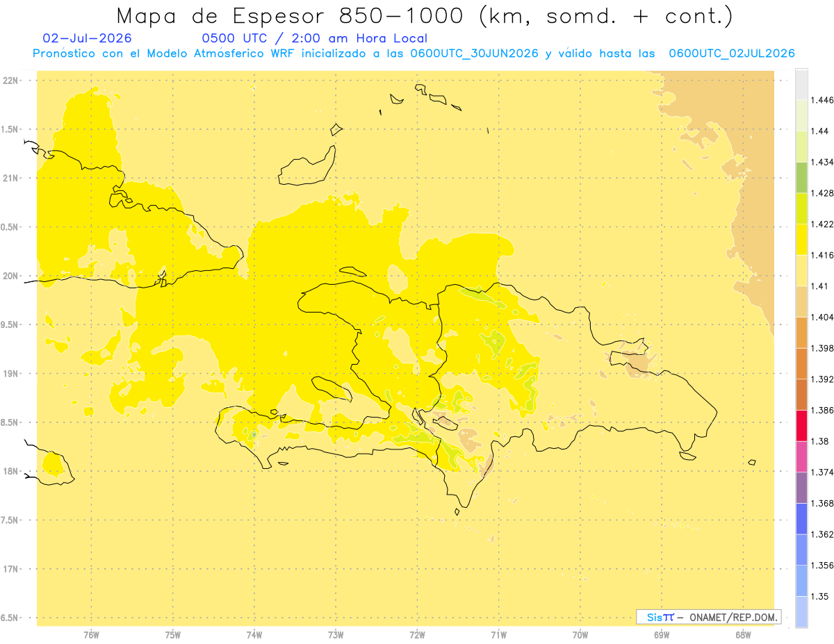Click the legend value 1.374
Screen dimensions: 834x644
tap(821, 472)
